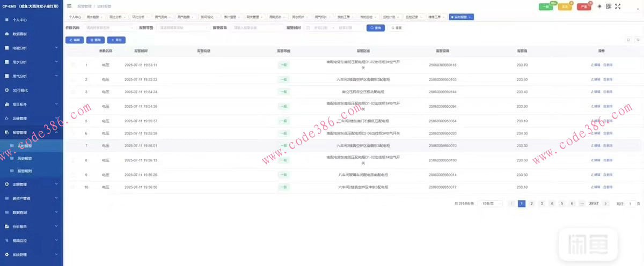Open the QR code icon in header
644x266 pixels.
[609, 6]
